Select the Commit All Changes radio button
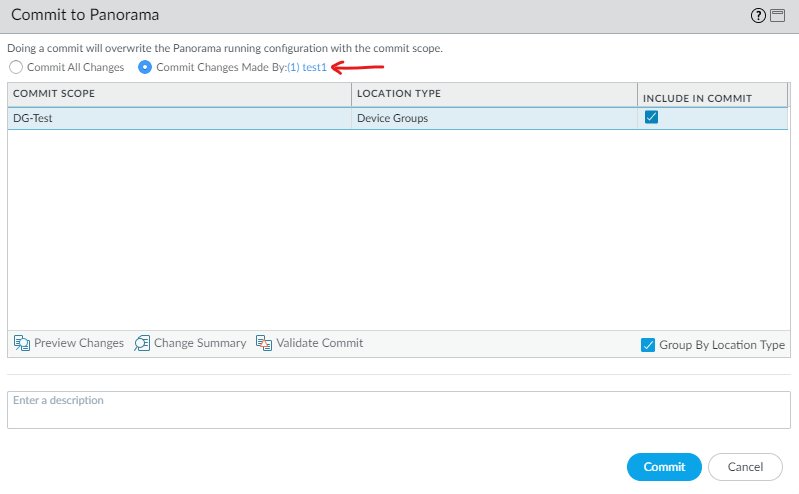 tap(16, 67)
